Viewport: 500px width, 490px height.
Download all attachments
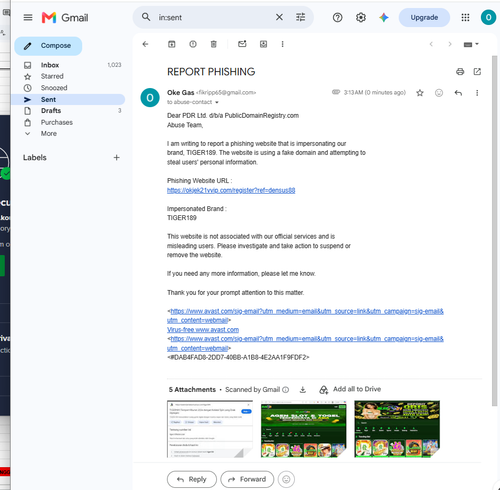pyautogui.click(x=303, y=389)
